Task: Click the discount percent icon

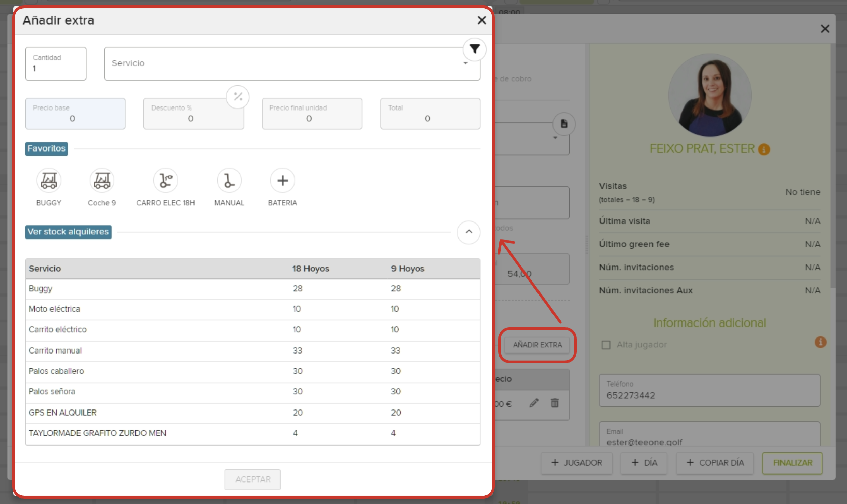Action: click(x=238, y=97)
